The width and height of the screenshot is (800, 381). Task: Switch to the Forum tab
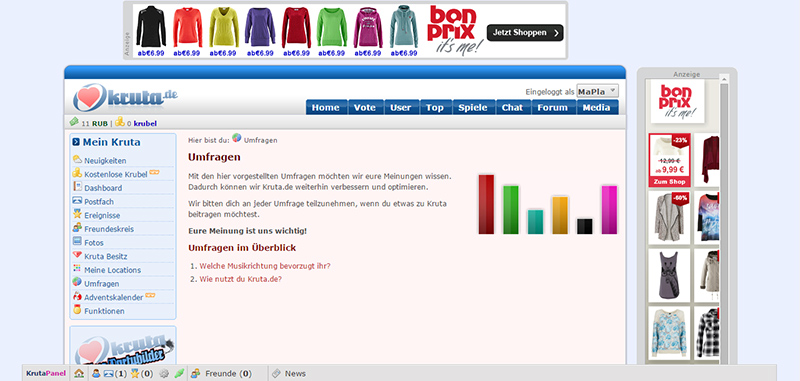[552, 108]
